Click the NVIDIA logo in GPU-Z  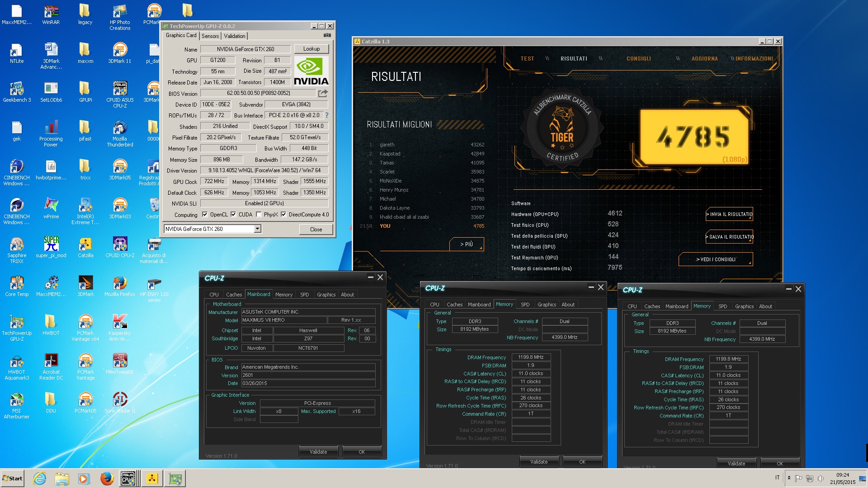311,71
